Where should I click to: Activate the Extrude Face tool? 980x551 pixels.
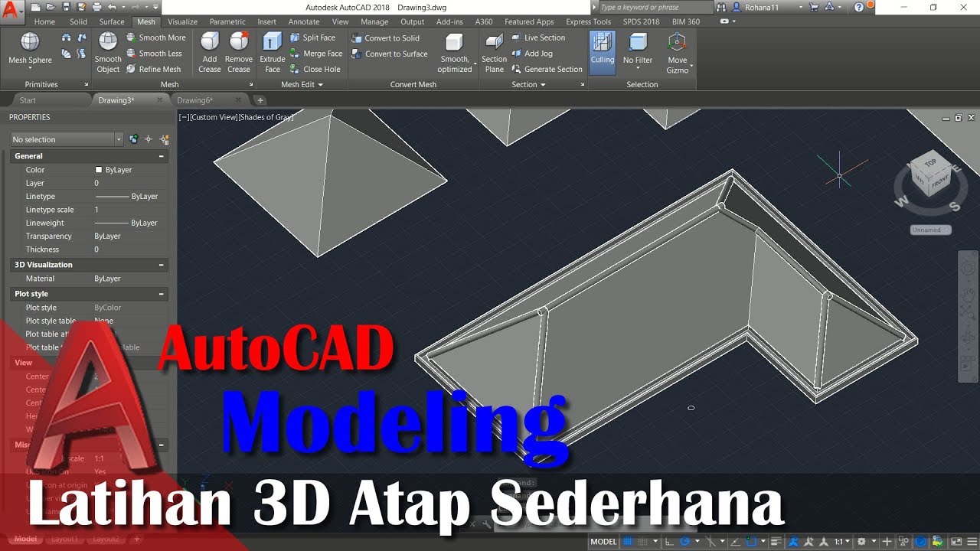click(x=273, y=53)
